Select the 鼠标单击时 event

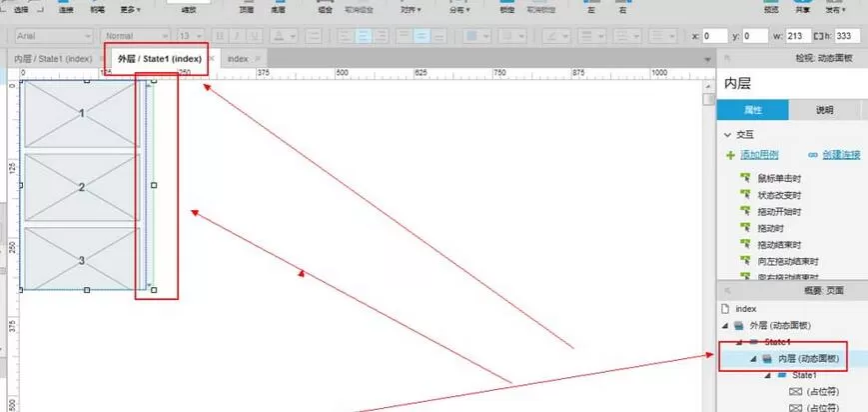point(779,179)
